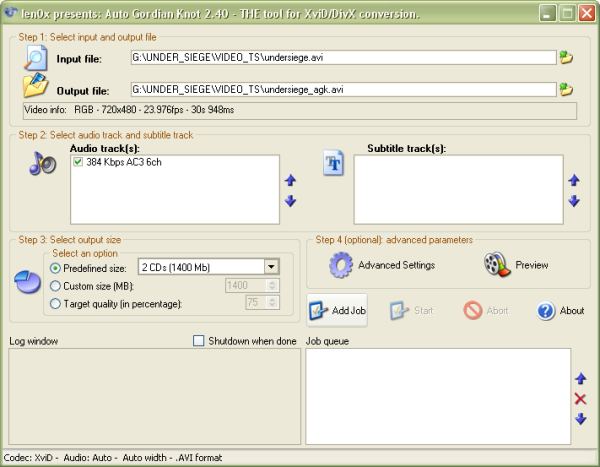600x467 pixels.
Task: Delete queued job with red X
Action: pos(580,399)
